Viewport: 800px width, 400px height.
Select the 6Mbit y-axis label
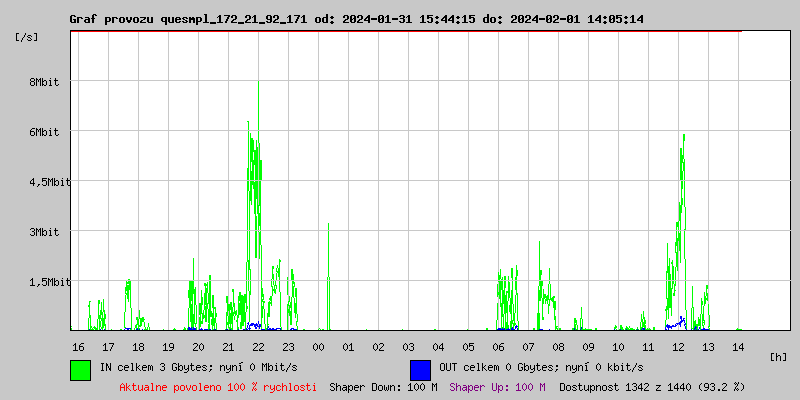click(x=44, y=132)
